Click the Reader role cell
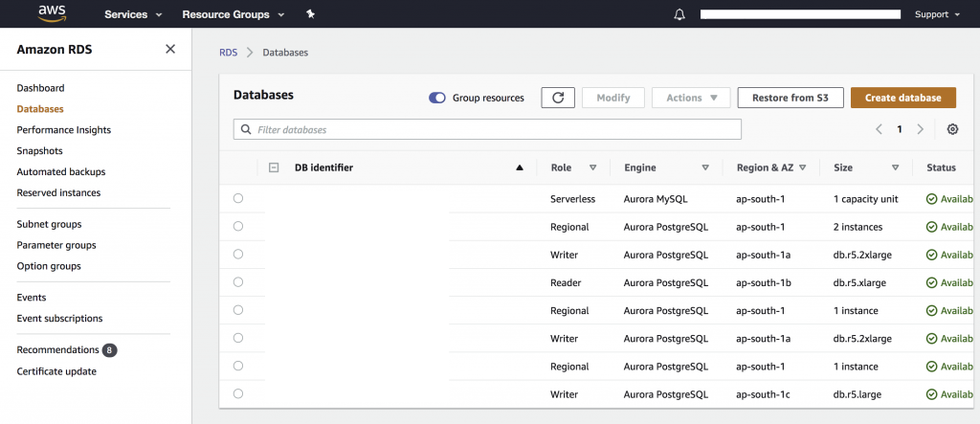This screenshot has width=980, height=424. pyautogui.click(x=566, y=282)
